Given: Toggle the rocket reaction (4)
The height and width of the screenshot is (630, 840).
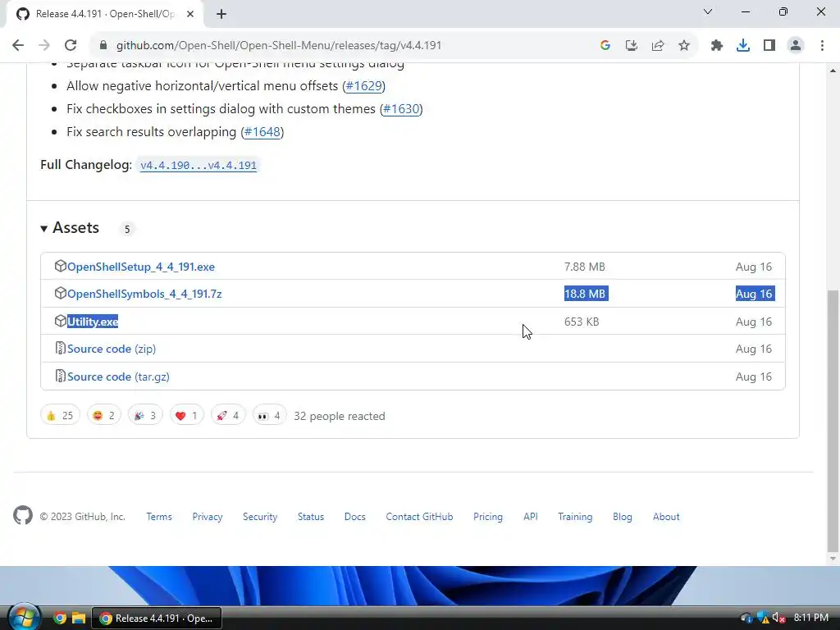Looking at the screenshot, I should coord(228,415).
